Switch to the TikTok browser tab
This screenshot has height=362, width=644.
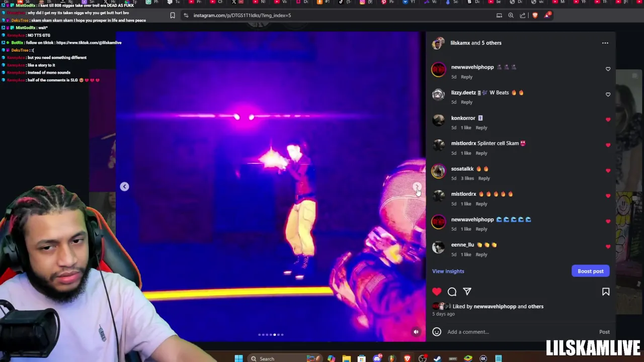click(x=344, y=2)
